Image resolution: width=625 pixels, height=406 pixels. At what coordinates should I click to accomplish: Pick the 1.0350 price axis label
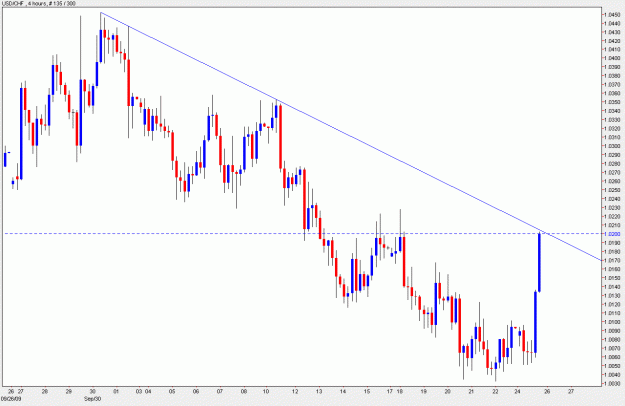(612, 102)
